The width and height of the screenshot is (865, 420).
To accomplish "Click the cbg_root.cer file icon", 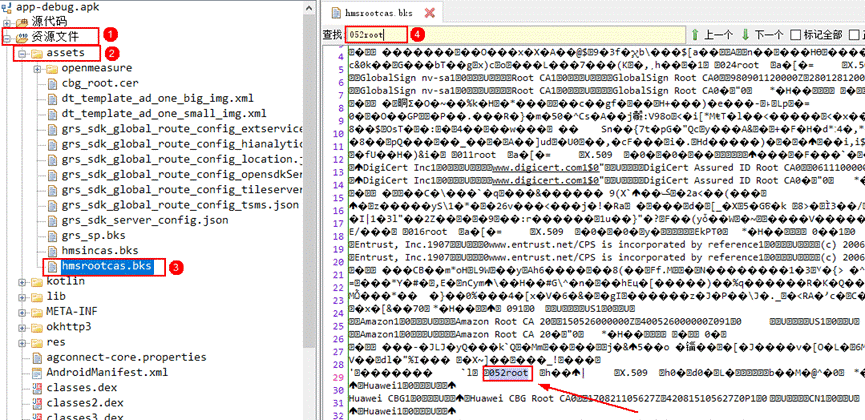I will click(52, 83).
